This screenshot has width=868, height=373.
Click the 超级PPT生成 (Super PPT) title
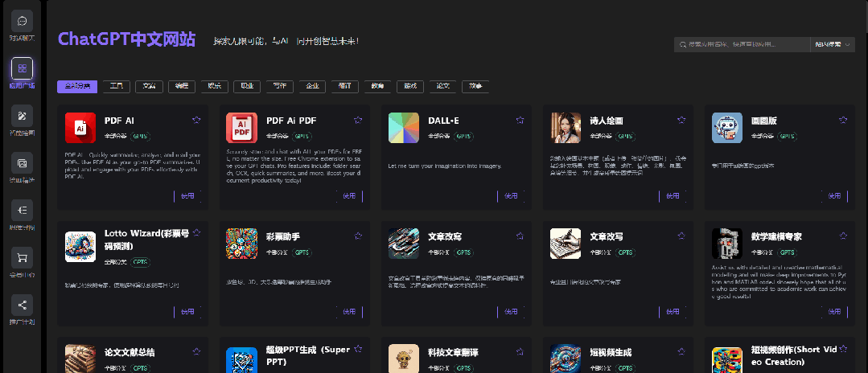307,355
